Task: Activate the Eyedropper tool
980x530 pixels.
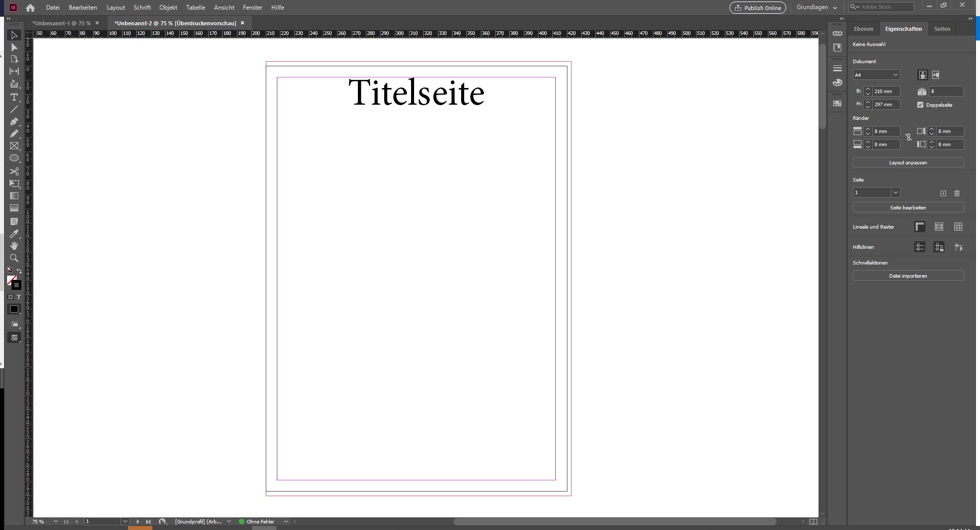Action: [14, 234]
